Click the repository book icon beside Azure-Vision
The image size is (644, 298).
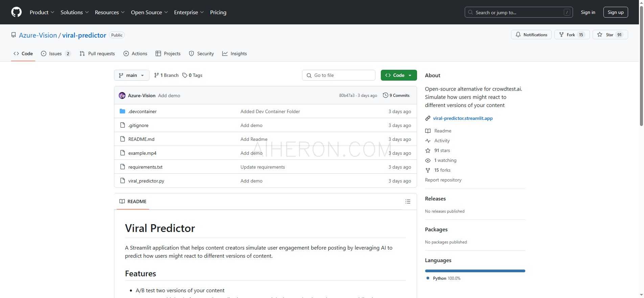pyautogui.click(x=14, y=35)
